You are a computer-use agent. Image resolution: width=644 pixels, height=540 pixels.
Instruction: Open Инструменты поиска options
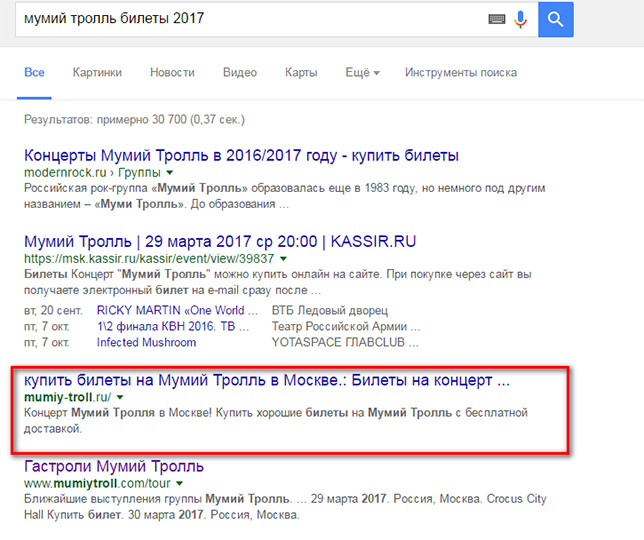(x=461, y=73)
